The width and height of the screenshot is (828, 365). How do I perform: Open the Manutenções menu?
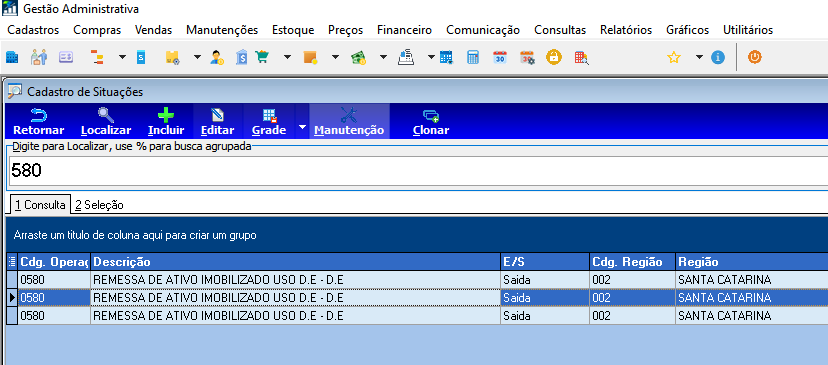222,30
